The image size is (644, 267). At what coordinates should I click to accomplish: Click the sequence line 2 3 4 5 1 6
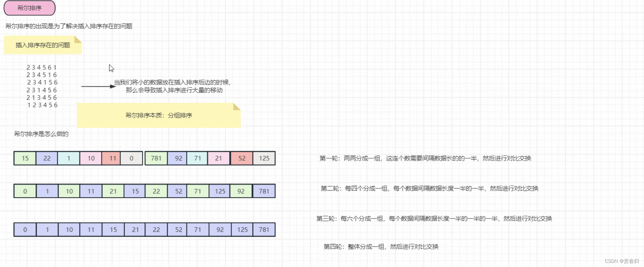click(42, 75)
